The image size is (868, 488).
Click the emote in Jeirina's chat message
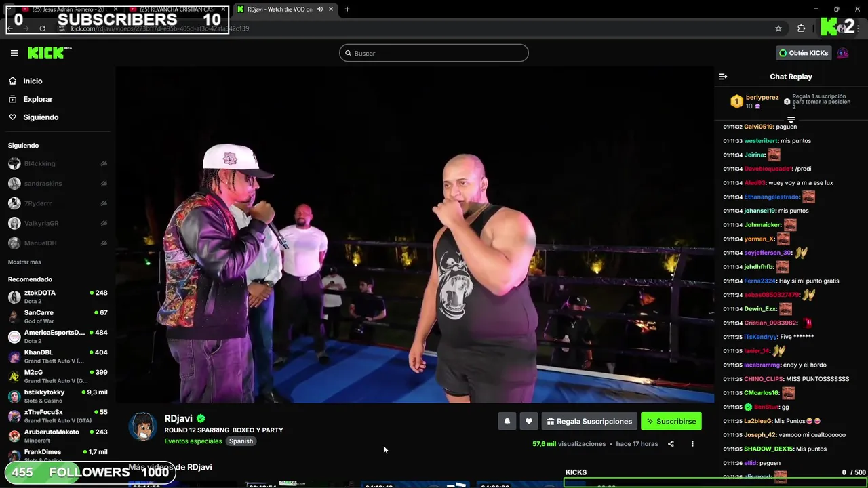click(774, 155)
